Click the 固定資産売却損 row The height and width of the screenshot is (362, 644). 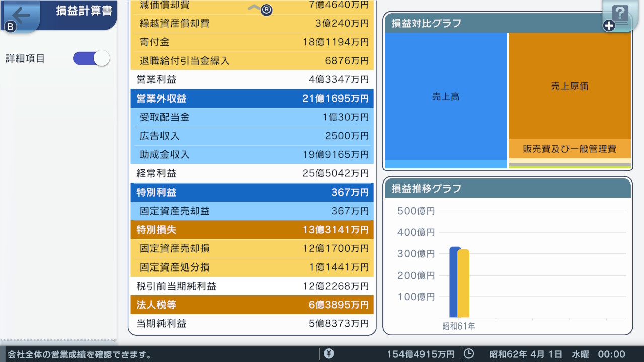[252, 248]
